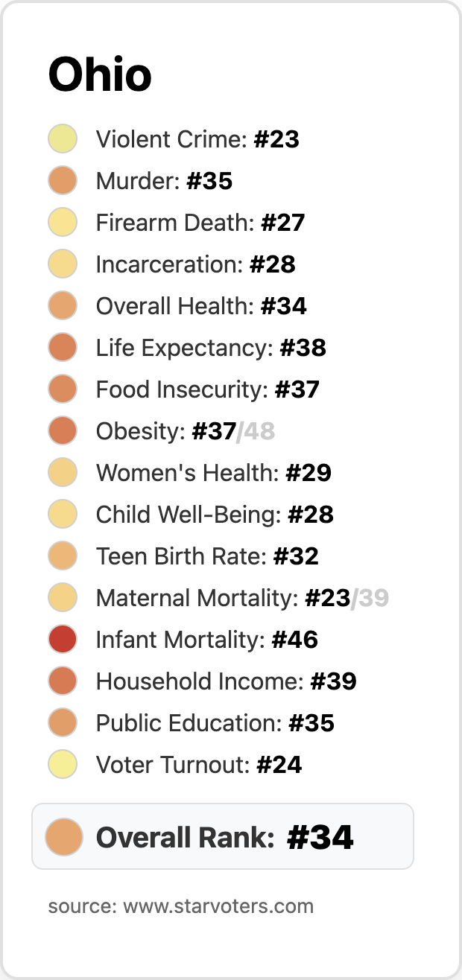Screen dimensions: 462x980
Task: Click the Violent Crime color dot
Action: tap(63, 139)
